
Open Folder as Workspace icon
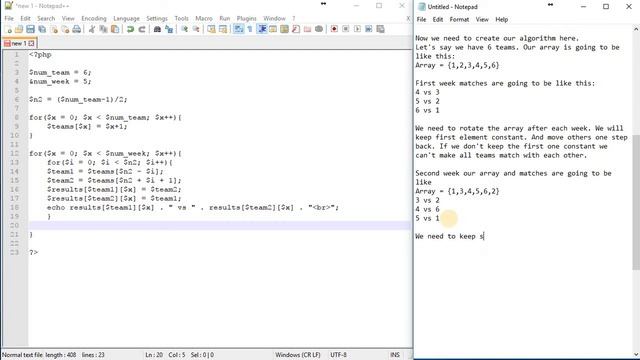click(x=307, y=29)
